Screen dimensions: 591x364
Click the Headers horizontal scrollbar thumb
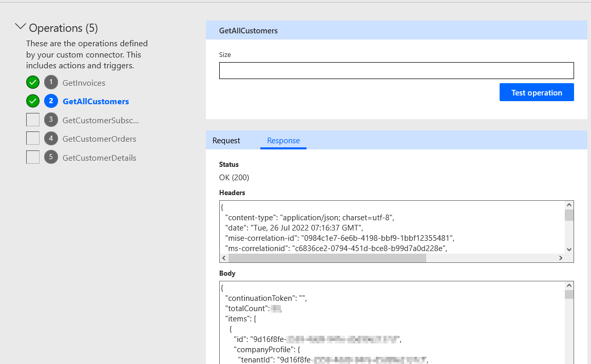[x=327, y=258]
